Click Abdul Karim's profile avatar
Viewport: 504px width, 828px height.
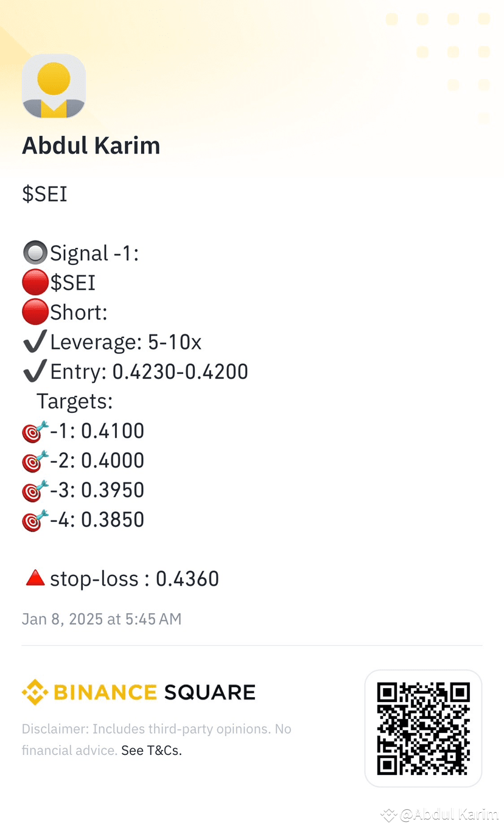click(x=54, y=85)
